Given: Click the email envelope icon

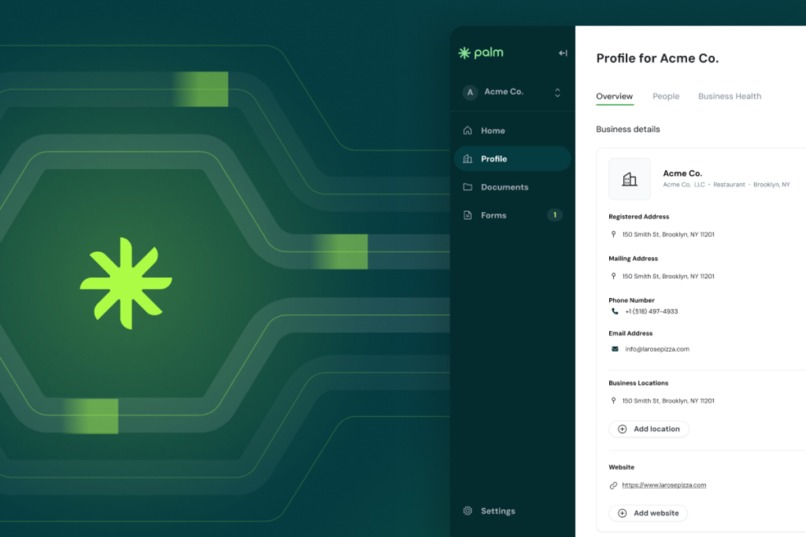Looking at the screenshot, I should coord(615,349).
